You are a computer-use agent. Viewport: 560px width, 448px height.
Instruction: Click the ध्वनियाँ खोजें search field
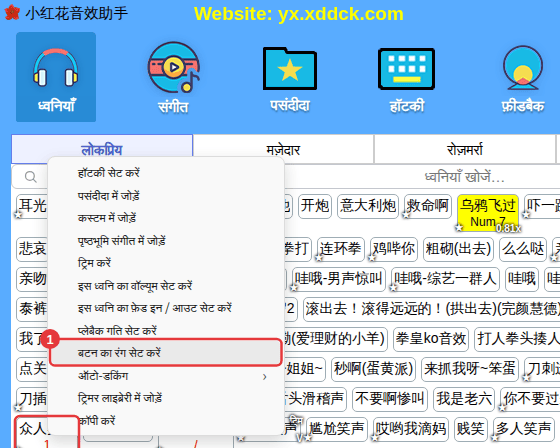pos(464,176)
